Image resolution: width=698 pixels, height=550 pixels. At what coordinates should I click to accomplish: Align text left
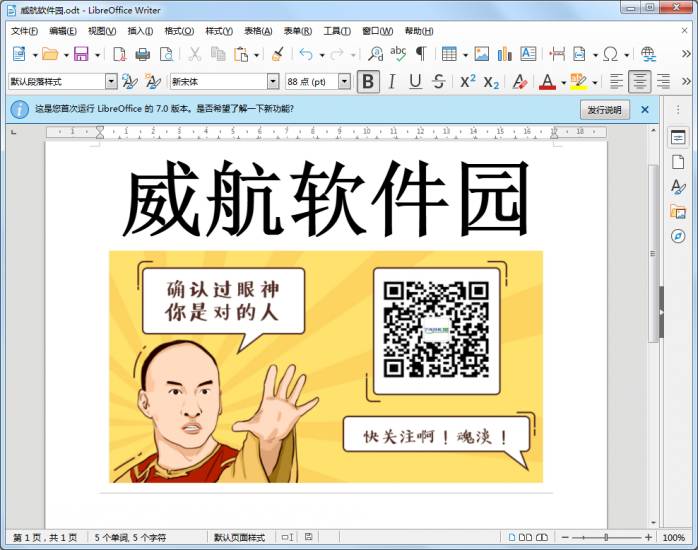click(616, 82)
